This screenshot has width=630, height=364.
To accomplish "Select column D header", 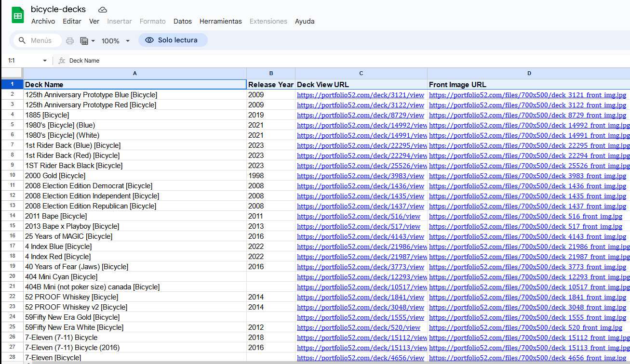I will (x=529, y=73).
